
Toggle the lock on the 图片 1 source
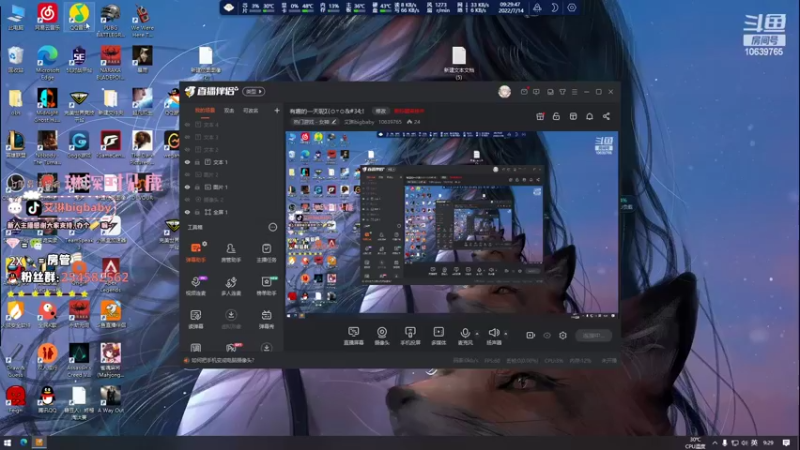pos(197,187)
